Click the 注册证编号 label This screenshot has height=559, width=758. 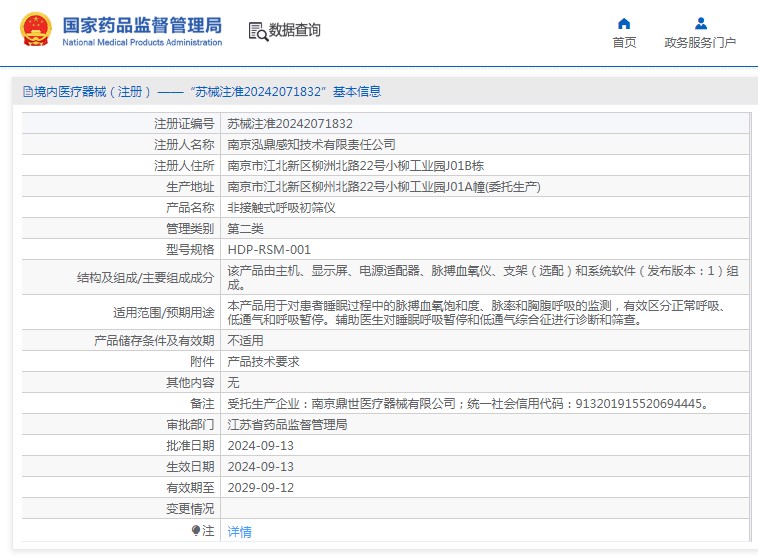click(184, 124)
